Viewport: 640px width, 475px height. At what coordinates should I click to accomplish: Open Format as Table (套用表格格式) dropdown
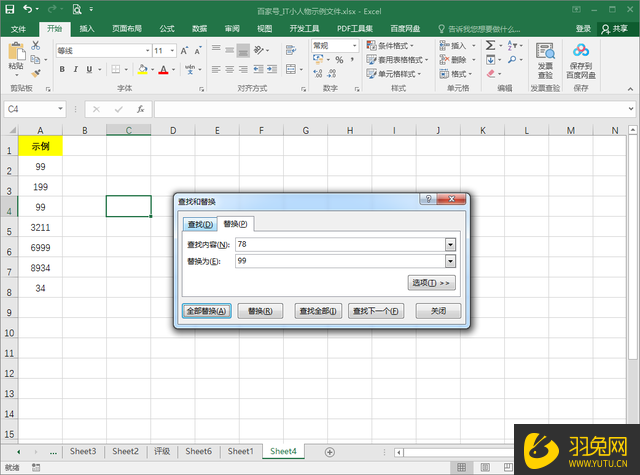point(398,60)
